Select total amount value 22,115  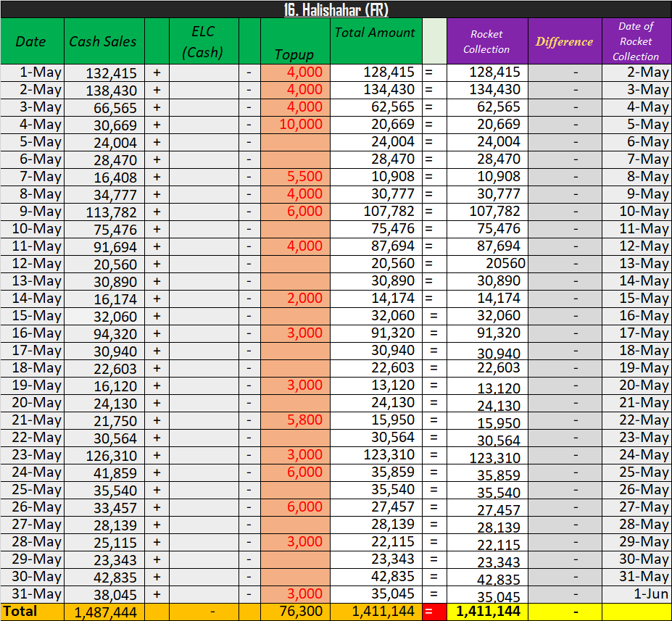376,542
